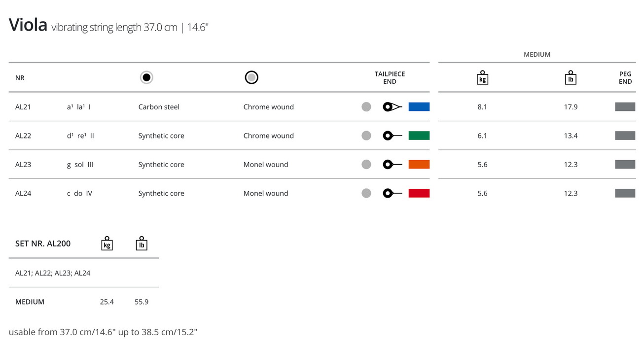Click the ball-end icon in AL23 row
Image resolution: width=644 pixels, height=345 pixels.
point(393,165)
